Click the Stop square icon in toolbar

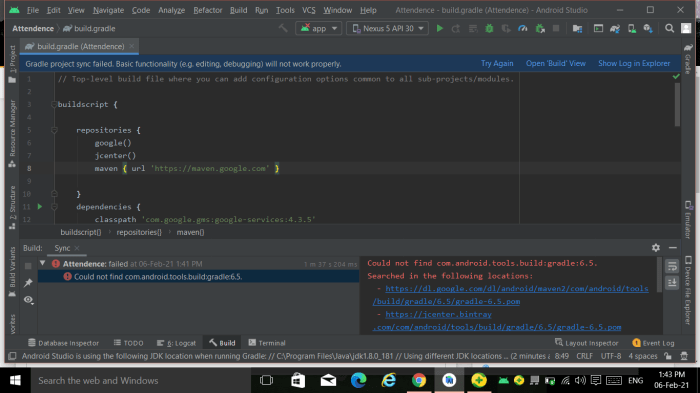[556, 28]
